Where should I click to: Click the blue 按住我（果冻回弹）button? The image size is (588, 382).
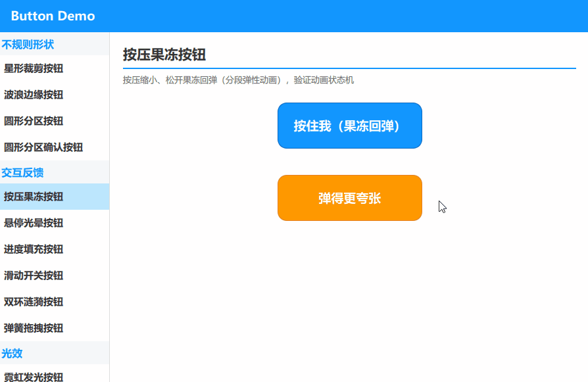(x=350, y=126)
